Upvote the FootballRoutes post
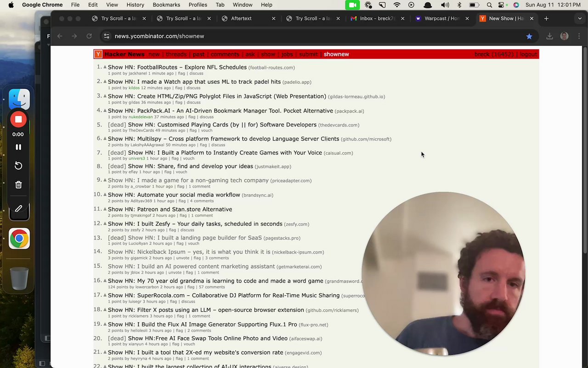The image size is (588, 368). click(x=105, y=67)
